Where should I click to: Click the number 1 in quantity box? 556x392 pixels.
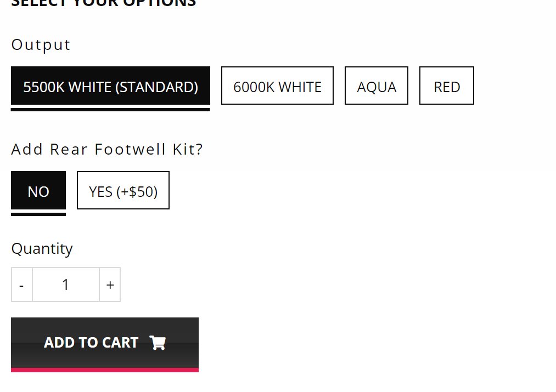pyautogui.click(x=65, y=285)
